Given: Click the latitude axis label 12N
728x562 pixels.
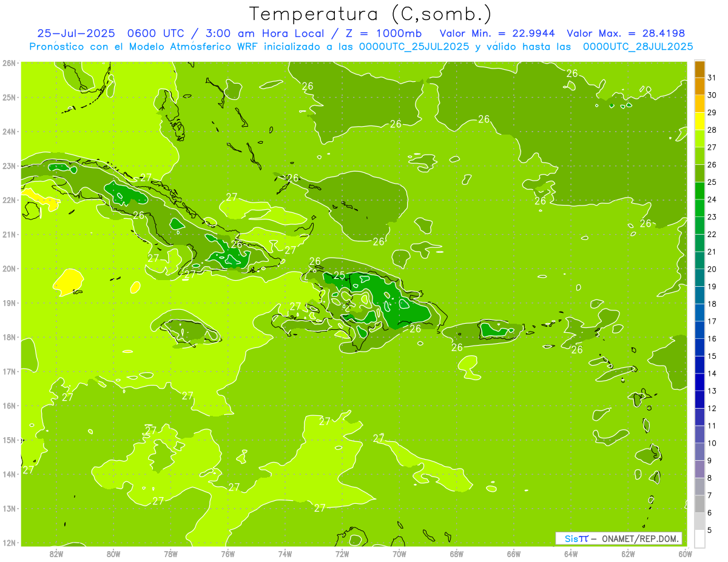Looking at the screenshot, I should [9, 543].
